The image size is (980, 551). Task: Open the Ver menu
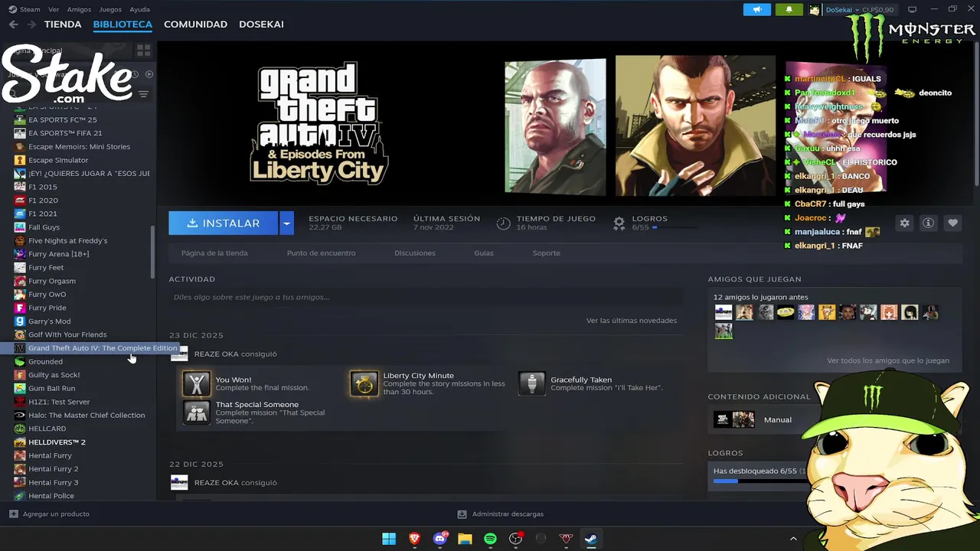[54, 10]
